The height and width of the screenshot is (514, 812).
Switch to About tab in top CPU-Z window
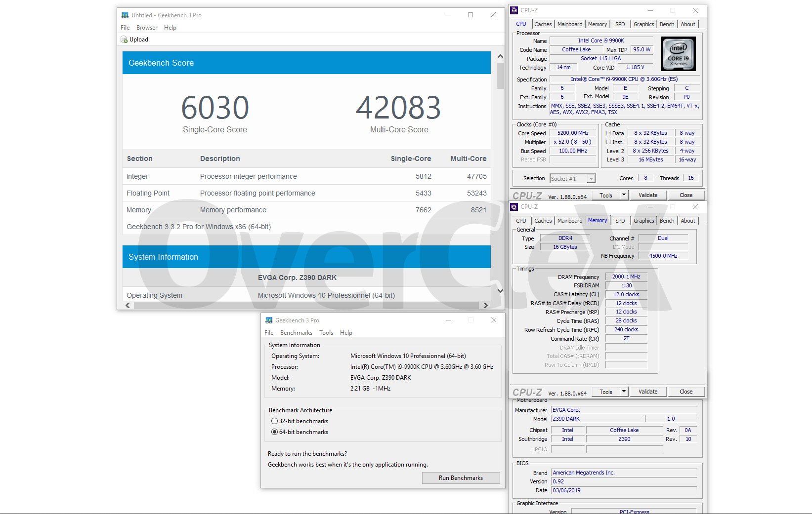click(x=688, y=24)
